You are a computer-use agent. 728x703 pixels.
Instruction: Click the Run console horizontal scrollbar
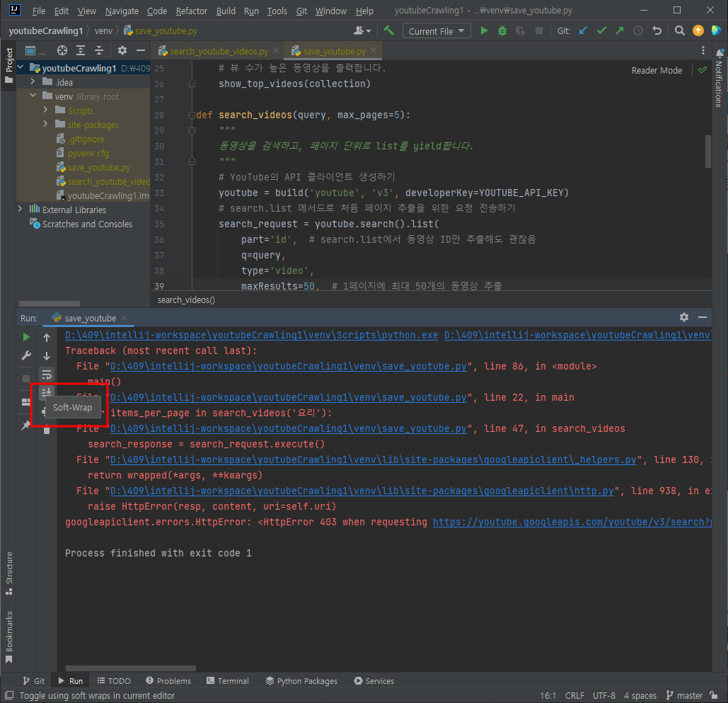tap(130, 668)
